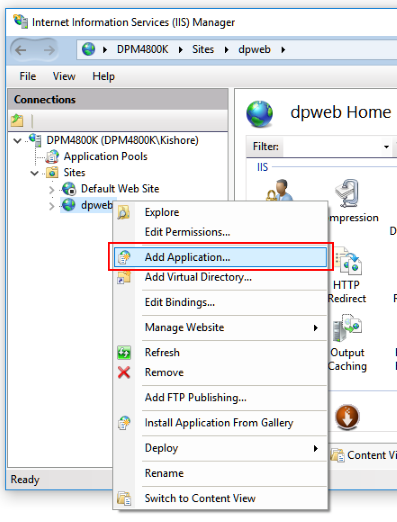Select dpweb site in tree

tap(97, 205)
